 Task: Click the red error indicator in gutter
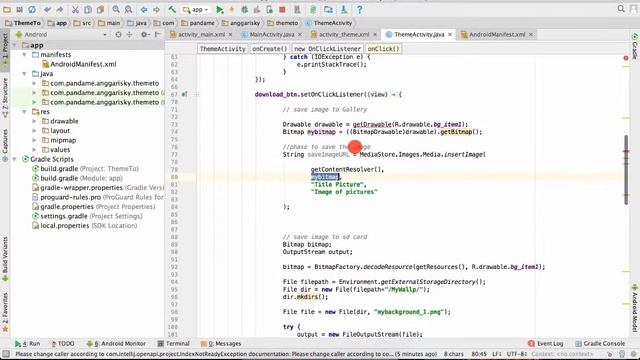click(626, 58)
